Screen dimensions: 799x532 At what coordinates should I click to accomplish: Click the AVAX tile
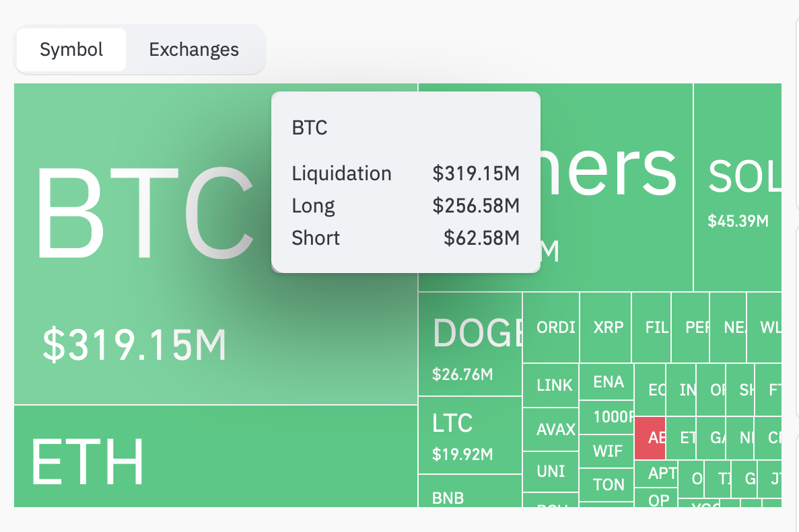[x=551, y=430]
